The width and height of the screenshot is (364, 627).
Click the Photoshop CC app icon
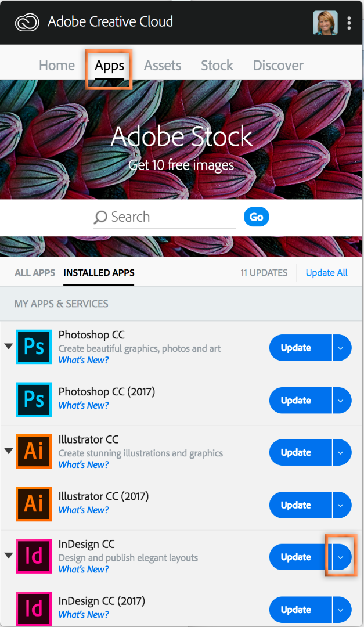point(34,347)
